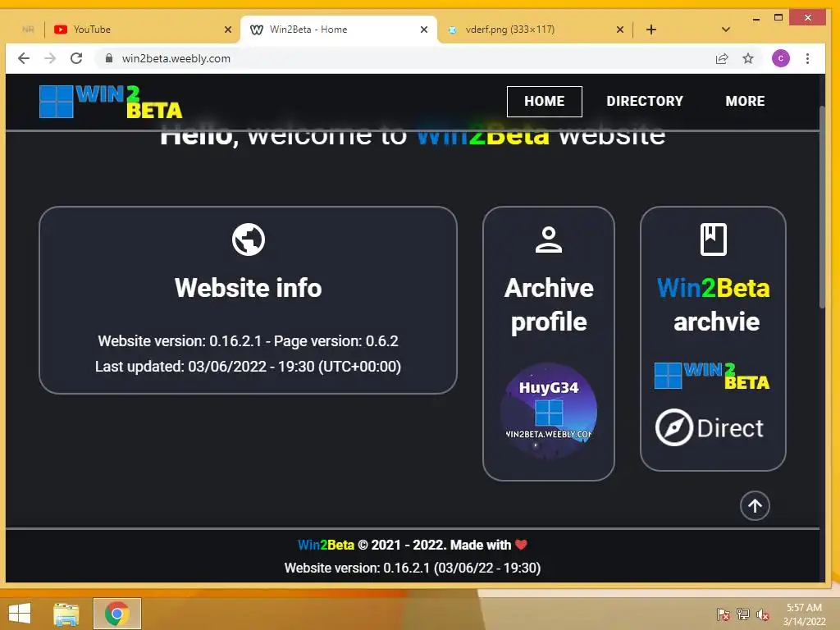This screenshot has width=840, height=630.
Task: Click the Win2Beta archvie heading
Action: point(713,305)
